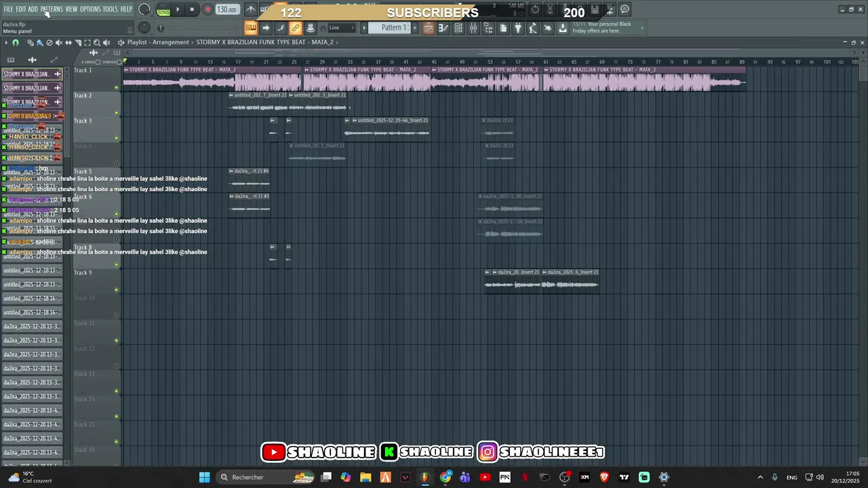Viewport: 868px width, 488px height.
Task: Open the EDIT menu
Action: pos(21,9)
